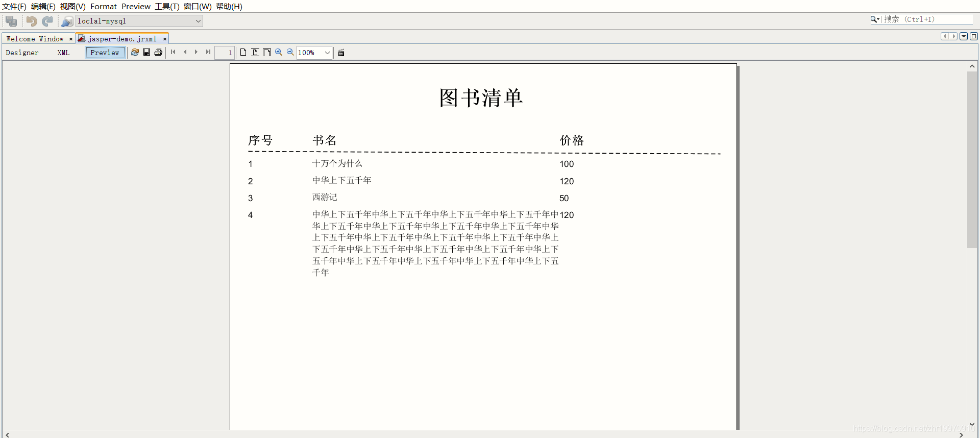The image size is (980, 438).
Task: Zoom in on the report preview
Action: (279, 52)
